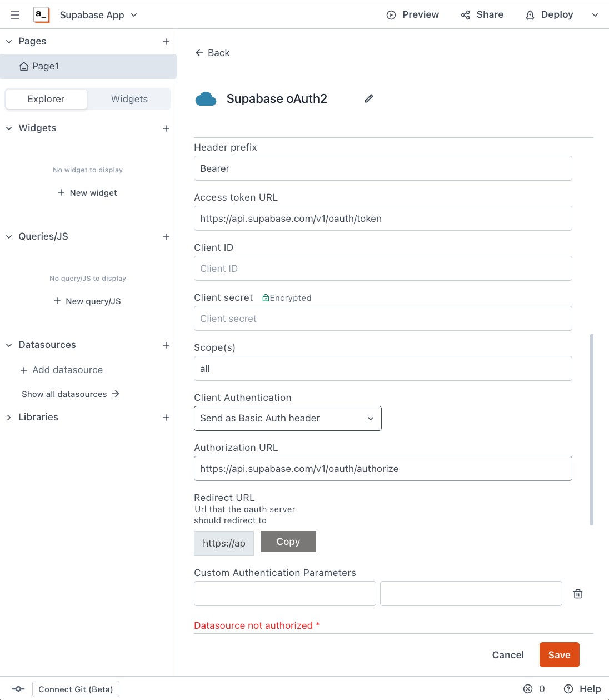Screen dimensions: 609x700
Task: Delete Custom Authentication Parameters row via trash icon
Action: [577, 593]
